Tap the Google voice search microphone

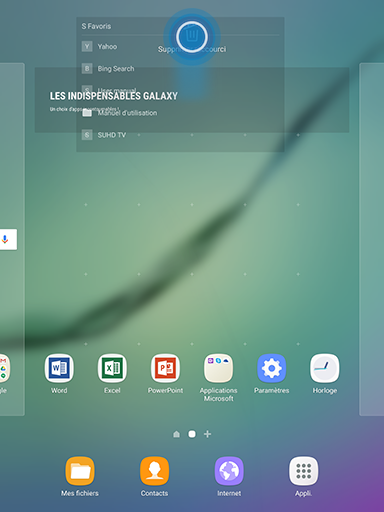tap(5, 239)
